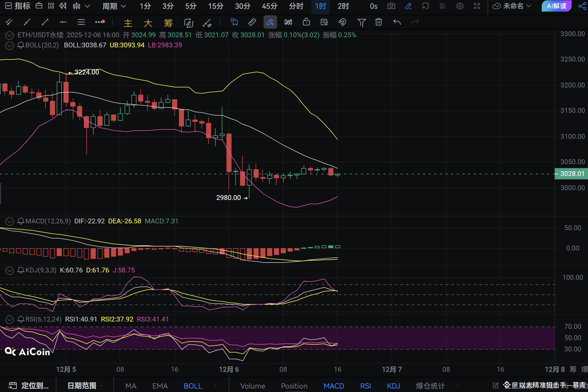Enter fullscreen chart mode
The height and width of the screenshot is (392, 588).
point(477,6)
